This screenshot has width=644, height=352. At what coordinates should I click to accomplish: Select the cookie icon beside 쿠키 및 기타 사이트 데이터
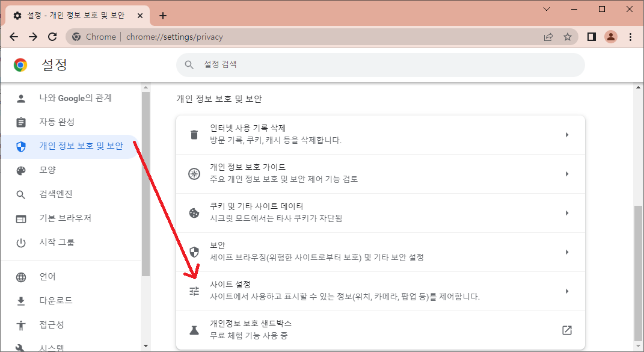coord(194,212)
